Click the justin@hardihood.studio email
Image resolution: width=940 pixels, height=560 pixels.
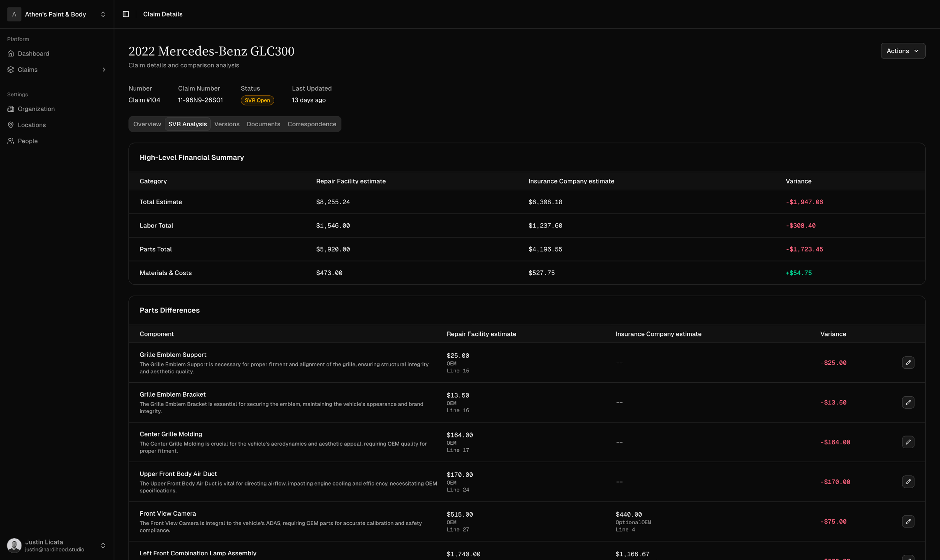[55, 549]
